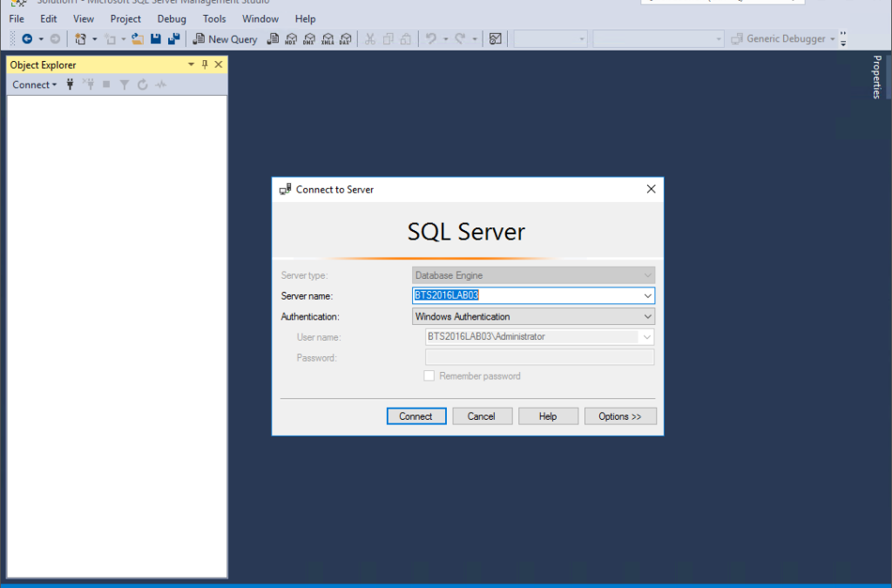Open the Redo history dropdown arrow
Screen dimensions: 892x588
tap(475, 39)
